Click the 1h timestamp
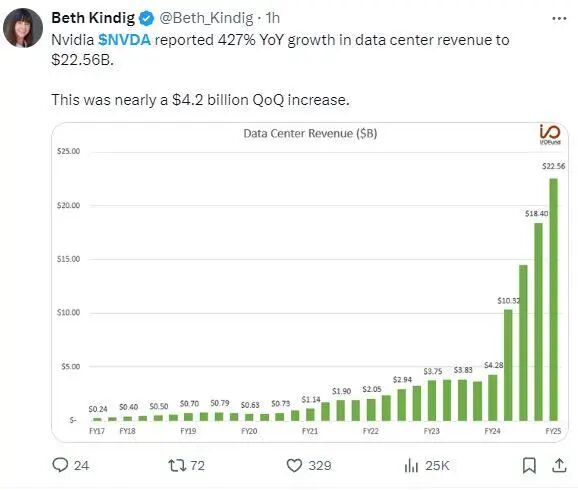The height and width of the screenshot is (490, 578). (x=272, y=18)
